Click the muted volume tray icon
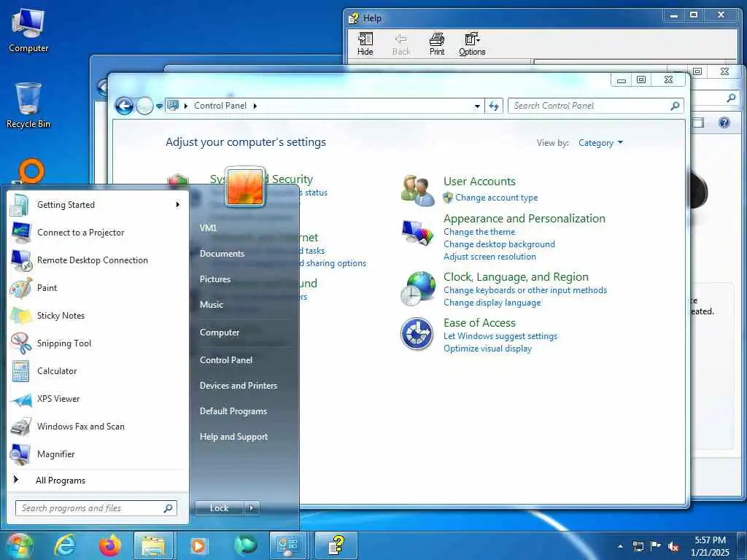 pyautogui.click(x=673, y=547)
